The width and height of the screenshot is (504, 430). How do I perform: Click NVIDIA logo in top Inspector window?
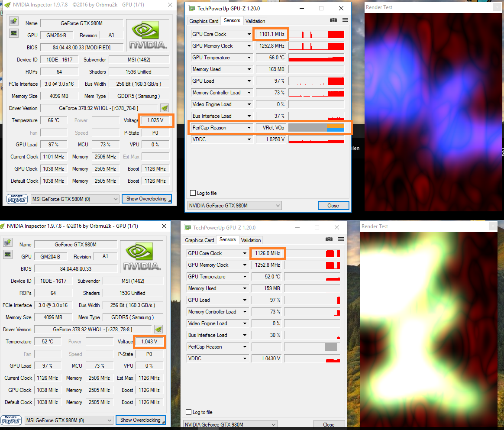coord(148,35)
